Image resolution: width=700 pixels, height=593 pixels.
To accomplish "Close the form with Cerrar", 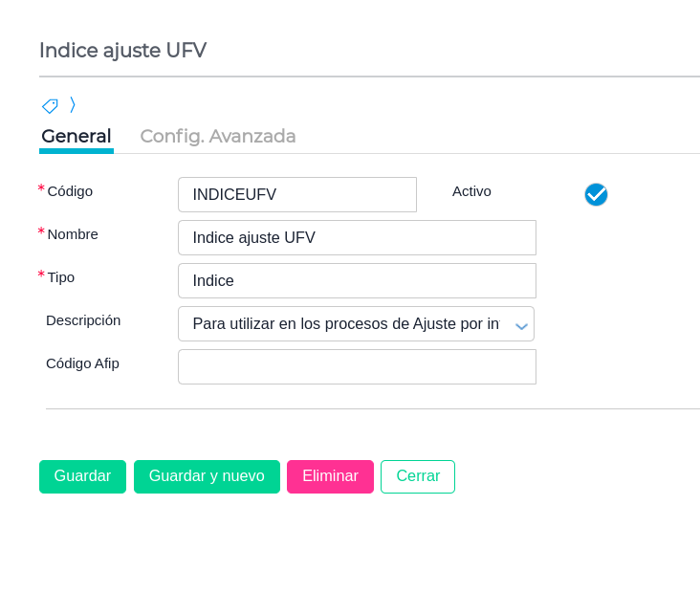I will 418,476.
